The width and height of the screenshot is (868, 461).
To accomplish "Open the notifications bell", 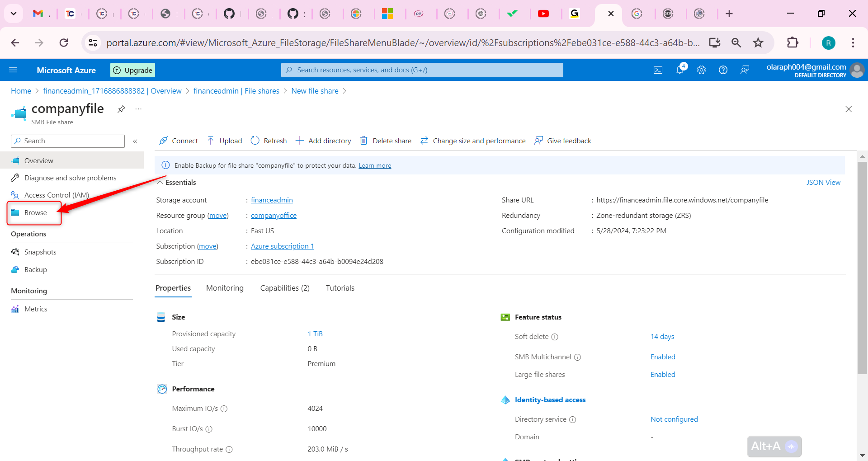I will pyautogui.click(x=680, y=70).
